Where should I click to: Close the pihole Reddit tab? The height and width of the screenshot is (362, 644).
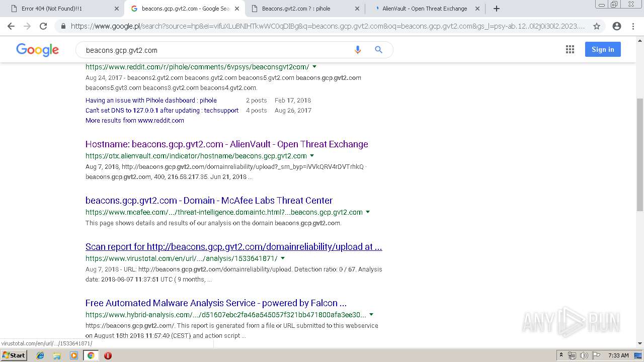pyautogui.click(x=357, y=9)
